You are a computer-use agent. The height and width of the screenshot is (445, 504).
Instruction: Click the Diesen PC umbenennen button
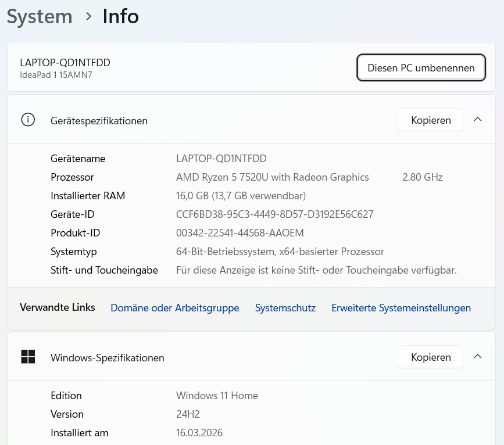[421, 68]
